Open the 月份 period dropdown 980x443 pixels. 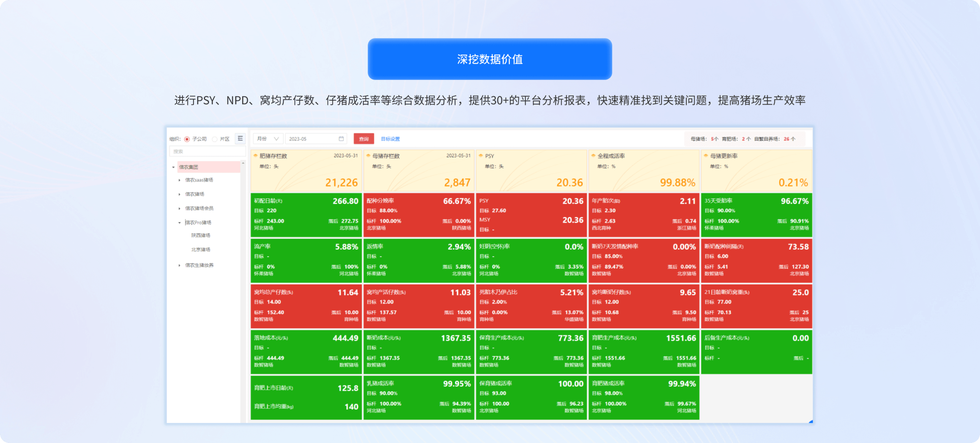pyautogui.click(x=268, y=139)
